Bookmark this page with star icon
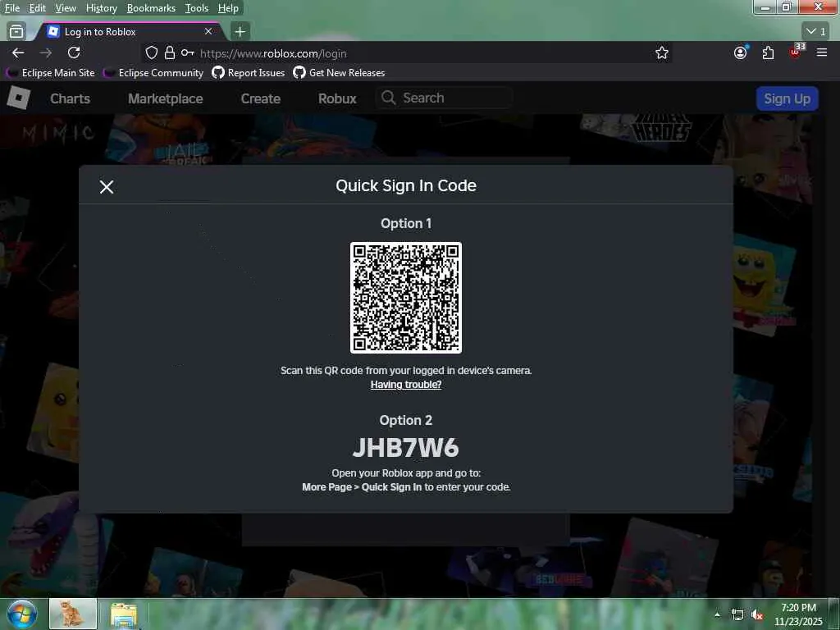840x630 pixels. (x=662, y=52)
